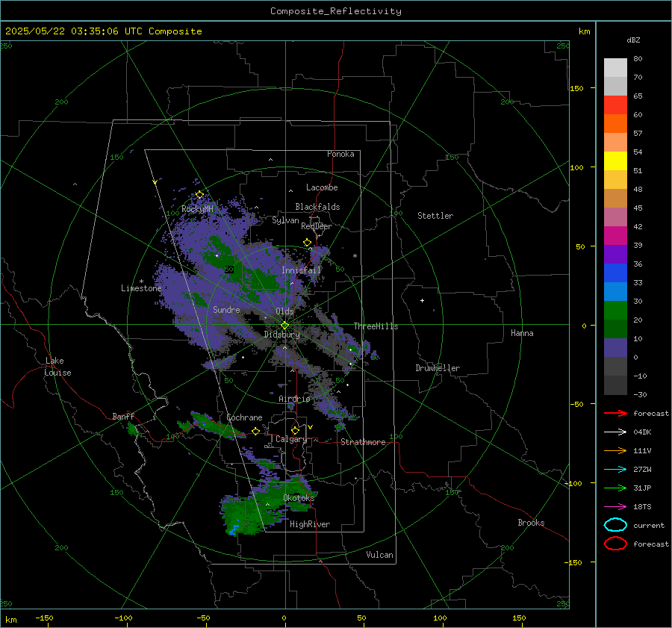Click the cyan 27ZW arrow icon
Image resolution: width=672 pixels, height=628 pixels.
pyautogui.click(x=615, y=470)
